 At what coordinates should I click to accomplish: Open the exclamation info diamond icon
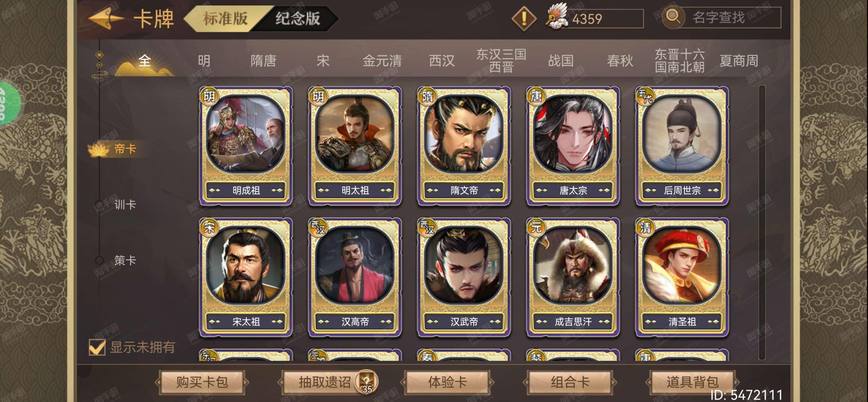pos(524,19)
